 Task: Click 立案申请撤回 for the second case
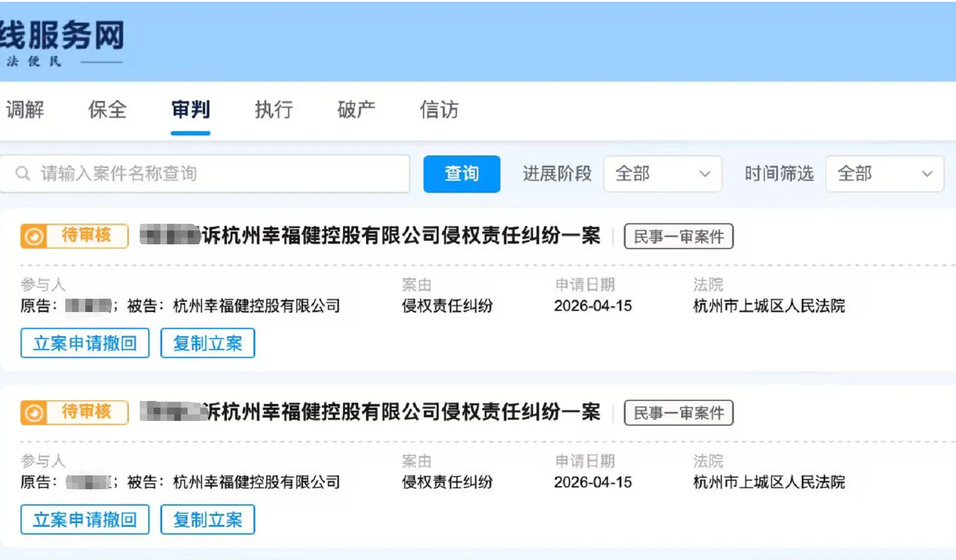coord(85,519)
